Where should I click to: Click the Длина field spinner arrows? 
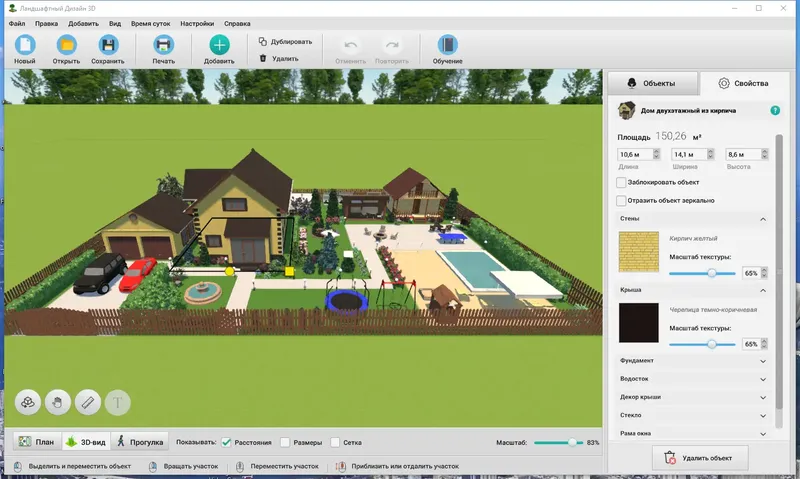657,154
